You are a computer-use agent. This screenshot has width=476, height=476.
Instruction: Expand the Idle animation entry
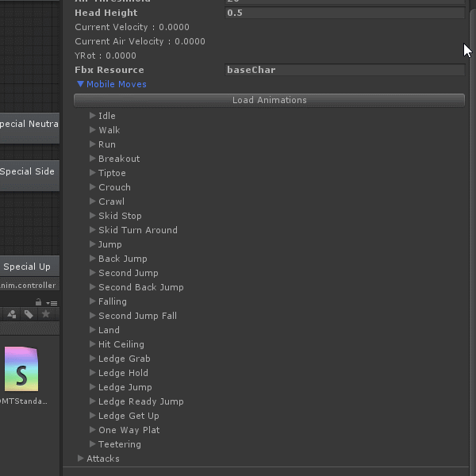click(93, 116)
